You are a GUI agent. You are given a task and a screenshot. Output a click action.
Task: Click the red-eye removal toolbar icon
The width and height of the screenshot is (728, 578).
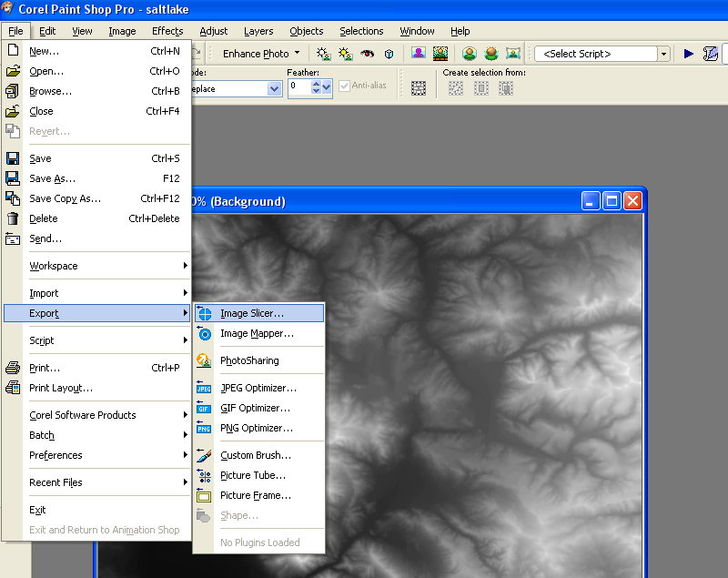(x=368, y=54)
